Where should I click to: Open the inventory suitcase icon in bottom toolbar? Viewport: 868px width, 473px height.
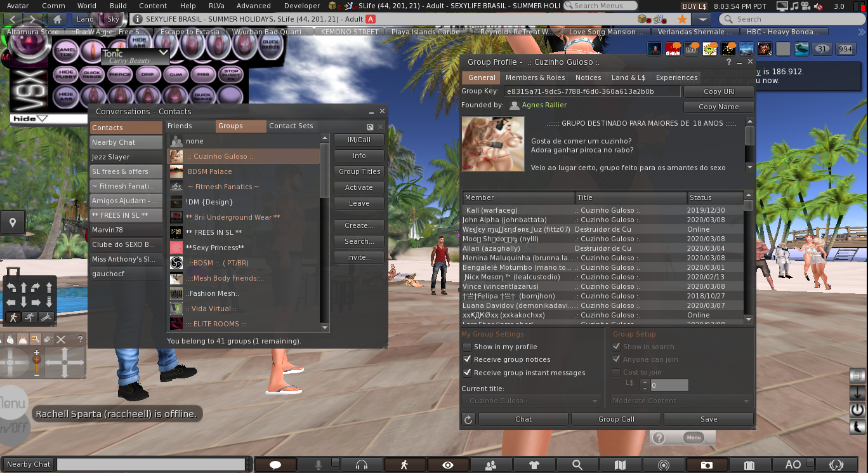[x=749, y=465]
